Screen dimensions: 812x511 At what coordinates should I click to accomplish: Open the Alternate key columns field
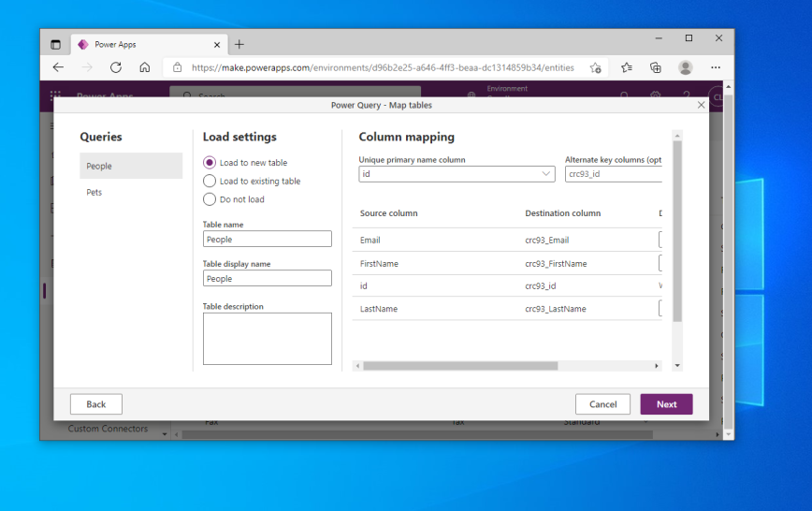click(614, 174)
